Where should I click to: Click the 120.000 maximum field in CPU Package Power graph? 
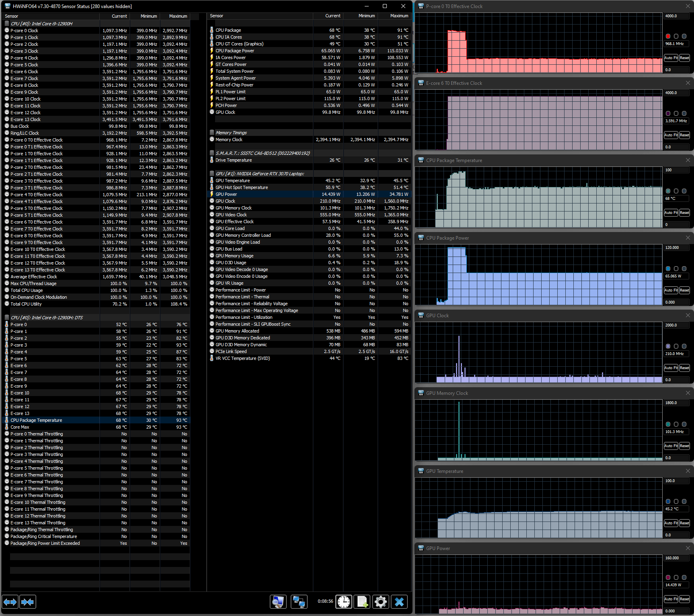point(677,248)
